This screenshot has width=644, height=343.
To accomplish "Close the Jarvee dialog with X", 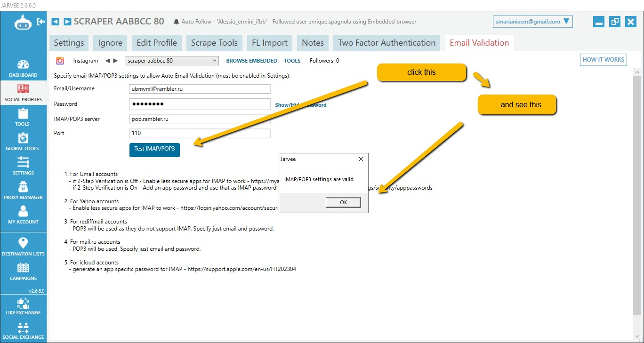I will pyautogui.click(x=361, y=159).
